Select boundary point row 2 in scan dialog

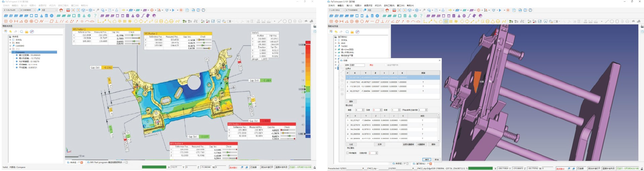tap(392, 82)
